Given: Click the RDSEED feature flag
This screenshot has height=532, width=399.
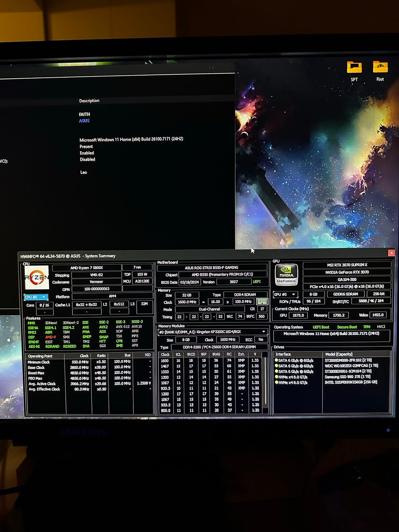Looking at the screenshot, I should pyautogui.click(x=69, y=346).
